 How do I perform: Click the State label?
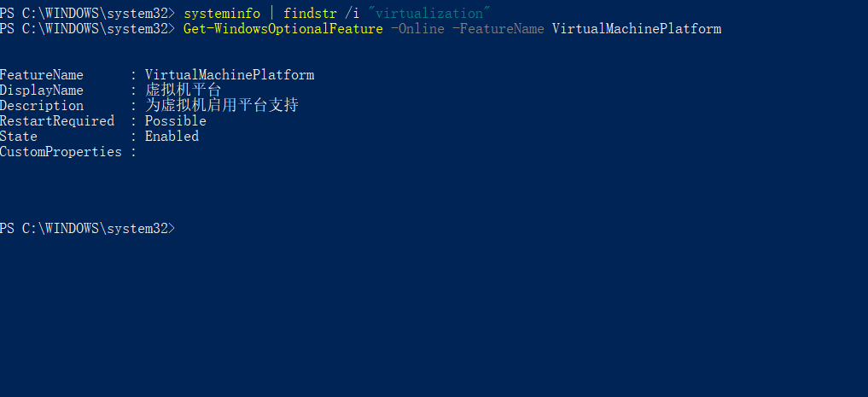pos(19,137)
